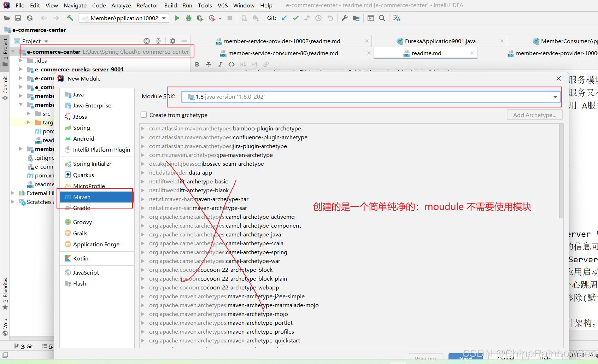Click the Translate icon in toolbar
The image size is (598, 364).
pyautogui.click(x=397, y=18)
